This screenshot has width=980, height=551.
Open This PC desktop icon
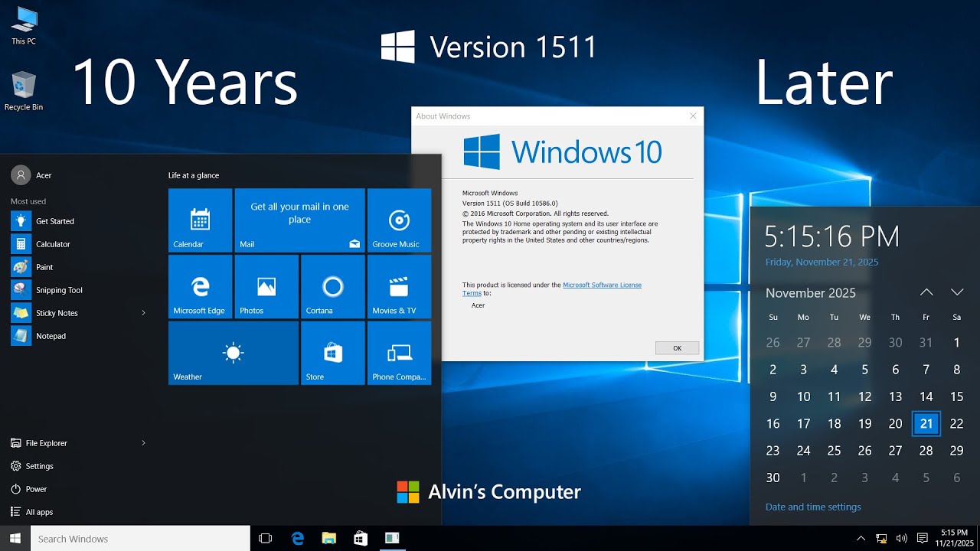click(24, 25)
